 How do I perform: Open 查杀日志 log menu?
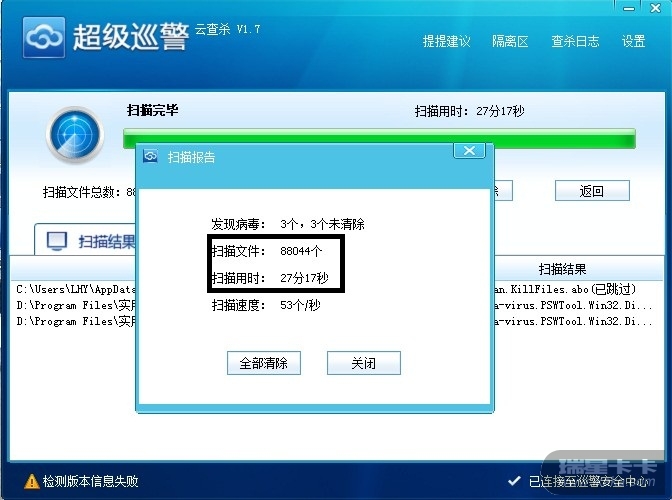coord(575,41)
